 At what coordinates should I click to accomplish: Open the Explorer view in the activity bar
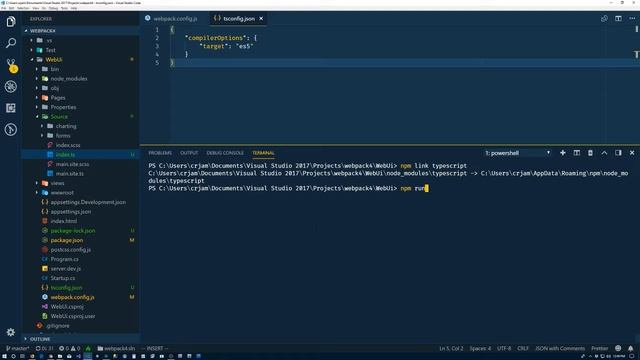pos(11,21)
